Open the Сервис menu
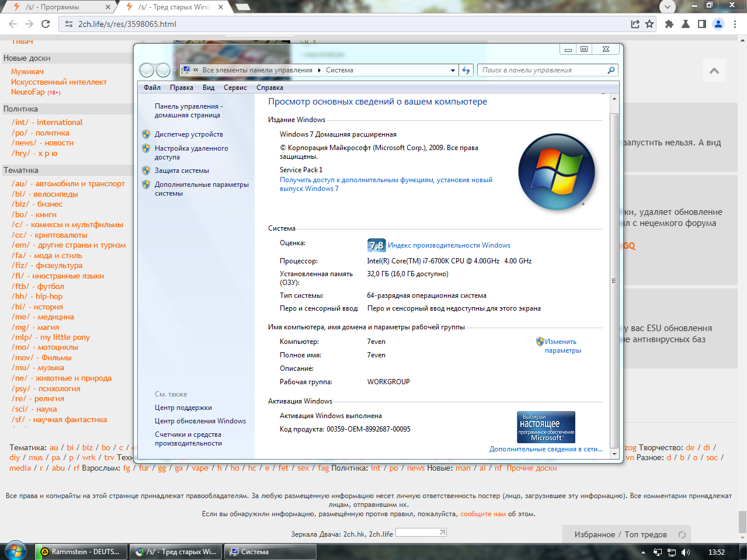The image size is (747, 560). 235,88
